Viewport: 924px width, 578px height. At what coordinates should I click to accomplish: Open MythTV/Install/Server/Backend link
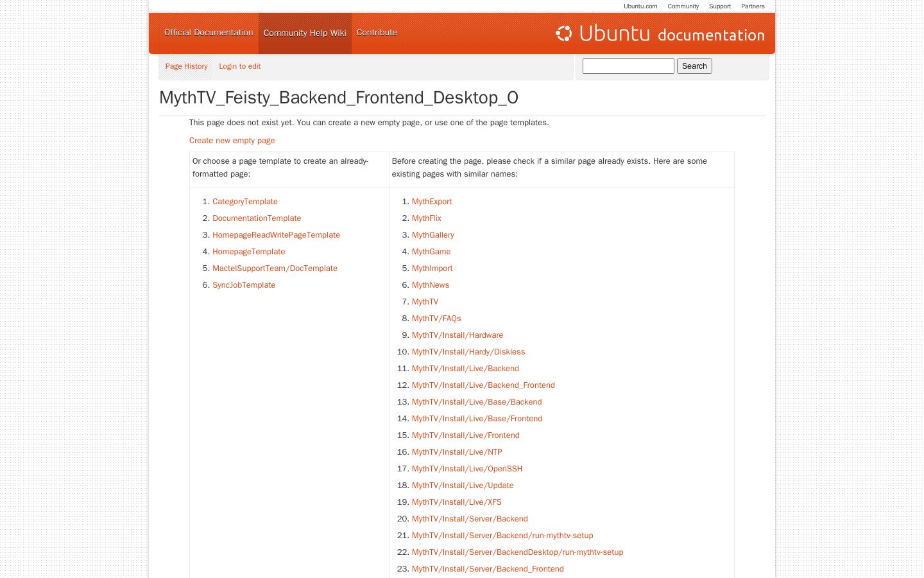(x=470, y=519)
